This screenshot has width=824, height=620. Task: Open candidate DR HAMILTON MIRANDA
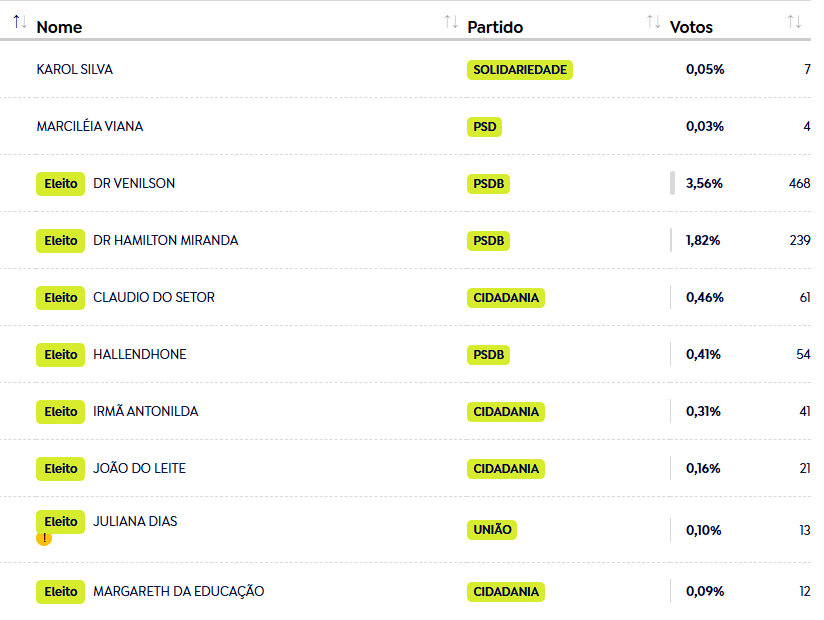166,241
